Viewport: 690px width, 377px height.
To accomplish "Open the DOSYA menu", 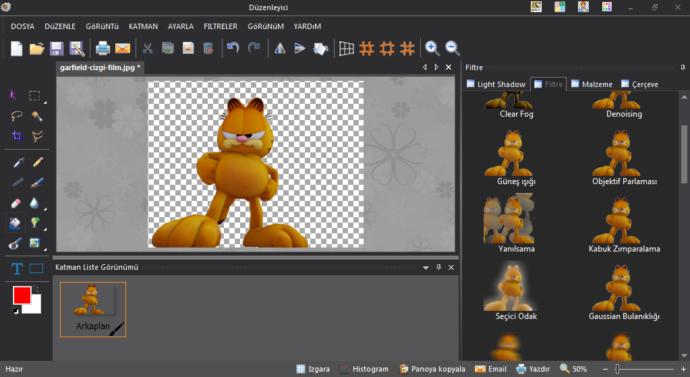I will pyautogui.click(x=22, y=26).
